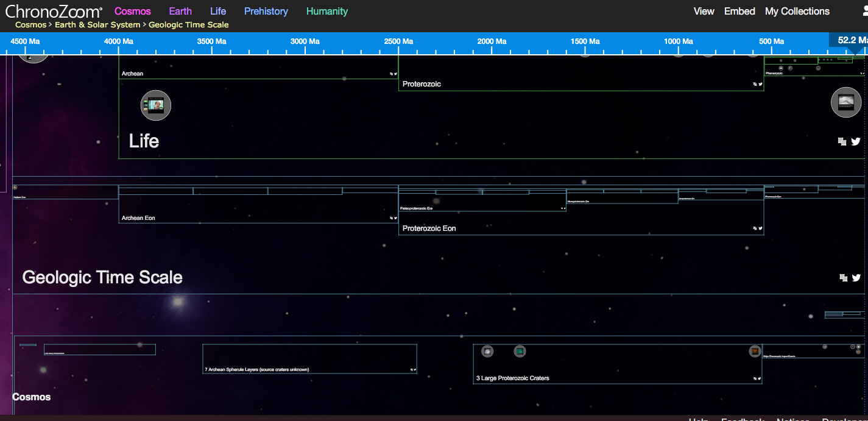Tweet the Geologic Time Scale timeline
This screenshot has width=868, height=421.
856,278
